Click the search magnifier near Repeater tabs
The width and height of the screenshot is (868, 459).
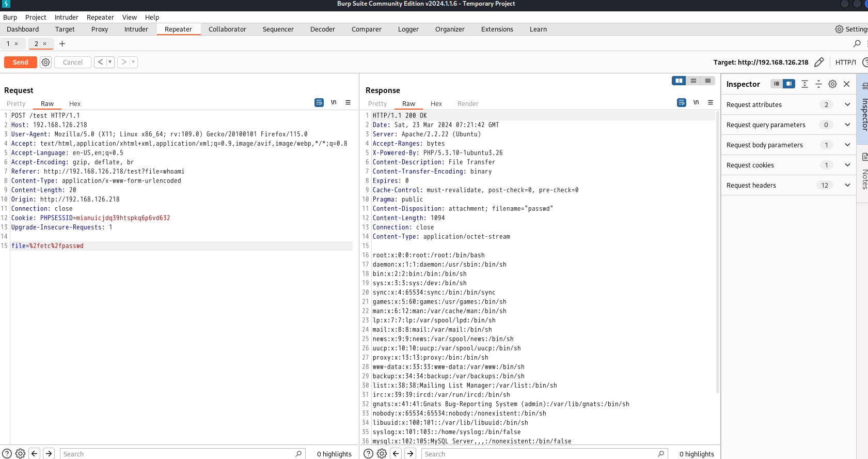857,43
